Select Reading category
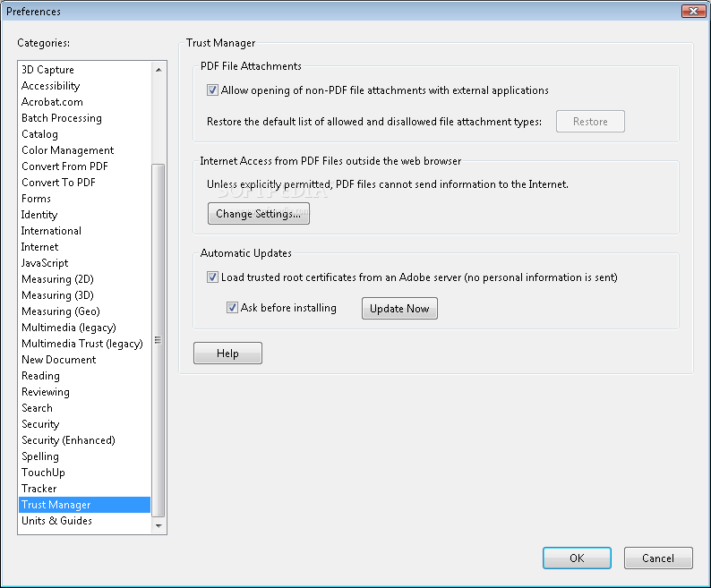 point(84,375)
